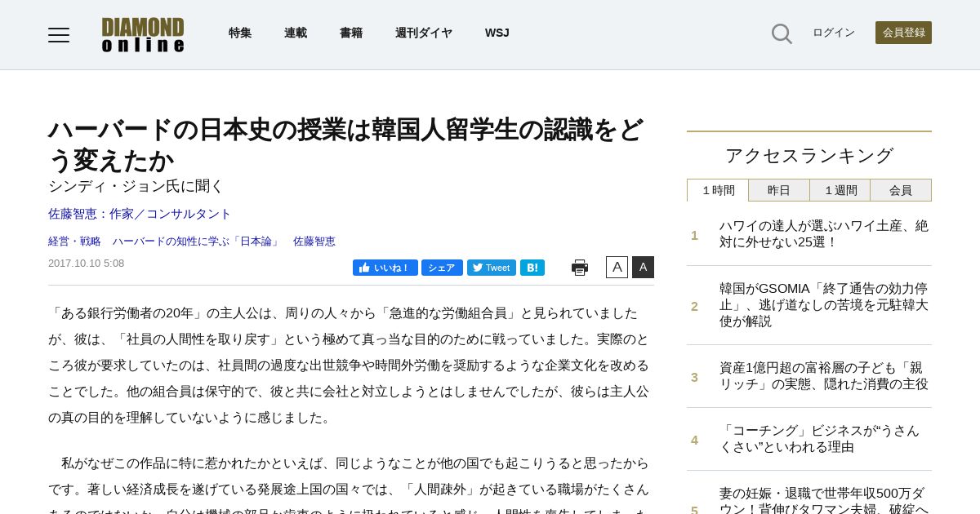Click the ログイン link
980x514 pixels.
(x=834, y=33)
